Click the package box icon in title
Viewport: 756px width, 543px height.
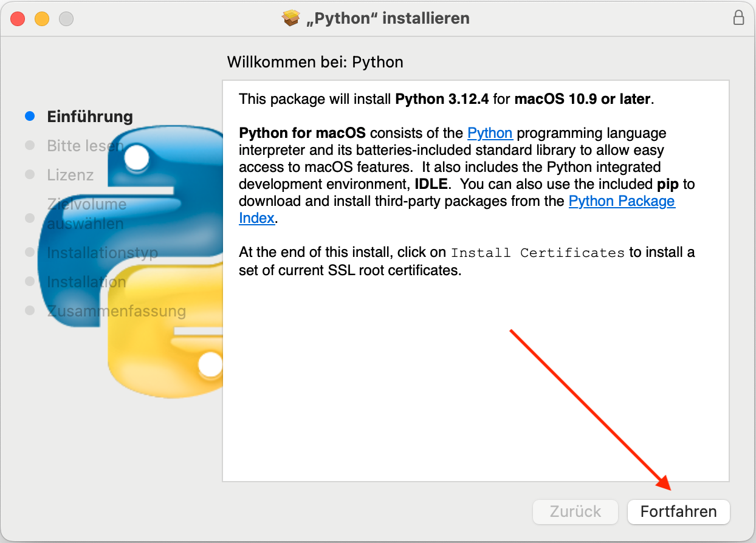(x=292, y=18)
